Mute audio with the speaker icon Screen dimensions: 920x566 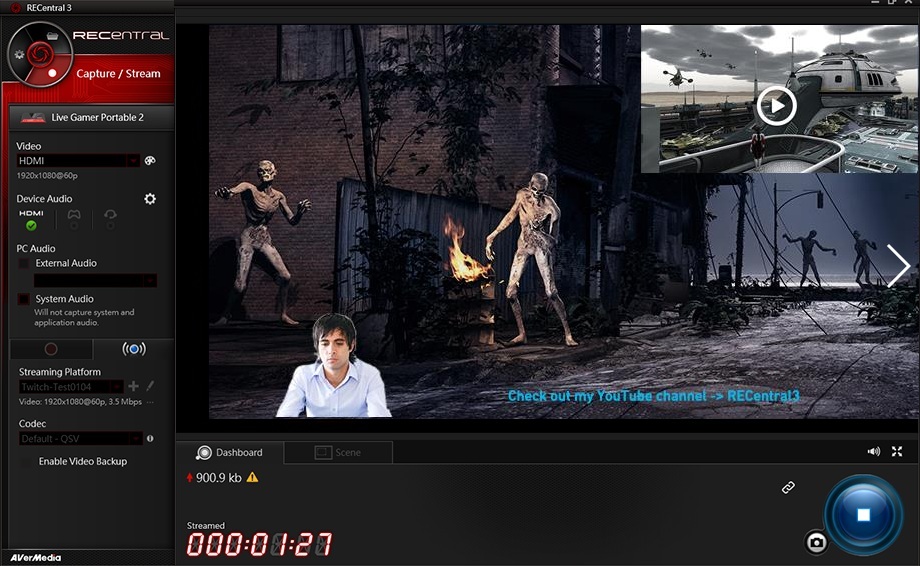pos(874,452)
